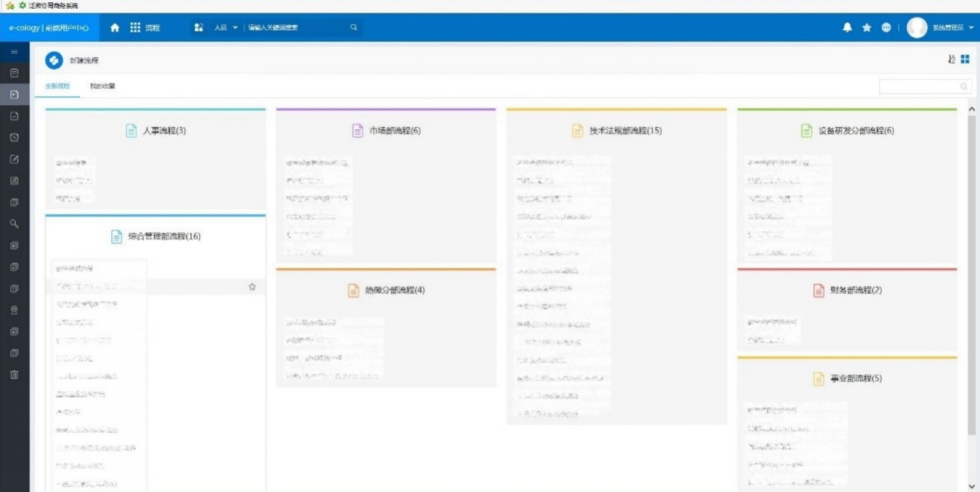Viewport: 980px width, 492px height.
Task: Open the sidebar pencil edit icon
Action: tap(14, 159)
